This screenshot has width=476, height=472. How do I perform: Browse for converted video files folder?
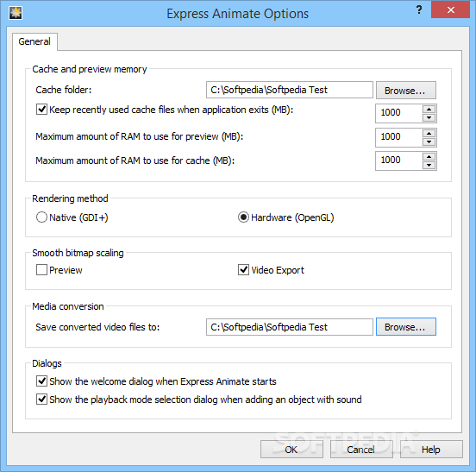(x=406, y=327)
